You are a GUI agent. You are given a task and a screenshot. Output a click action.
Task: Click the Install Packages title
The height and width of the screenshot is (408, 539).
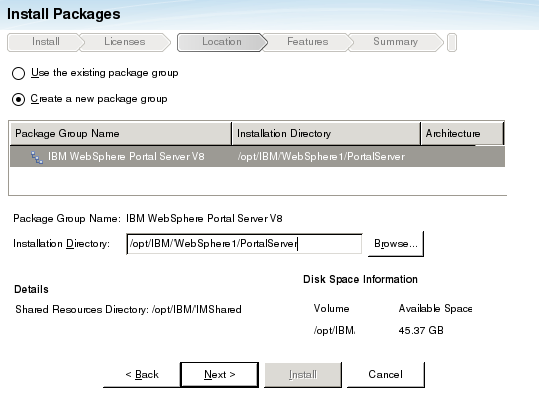[64, 14]
